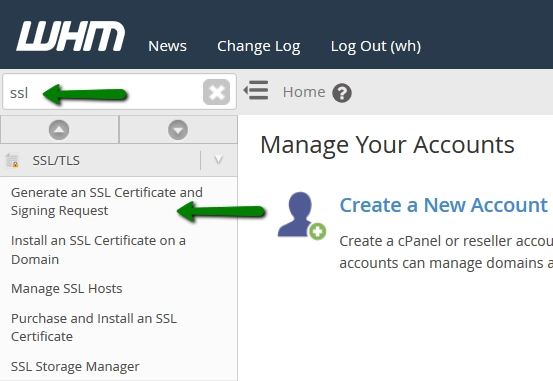This screenshot has height=381, width=553.
Task: Open SSL Storage Manager
Action: 75,367
